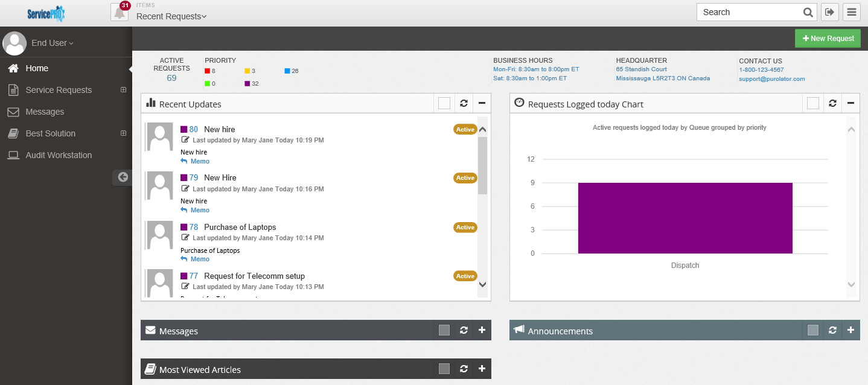Refresh the Recent Updates panel
This screenshot has width=868, height=385.
coord(464,103)
